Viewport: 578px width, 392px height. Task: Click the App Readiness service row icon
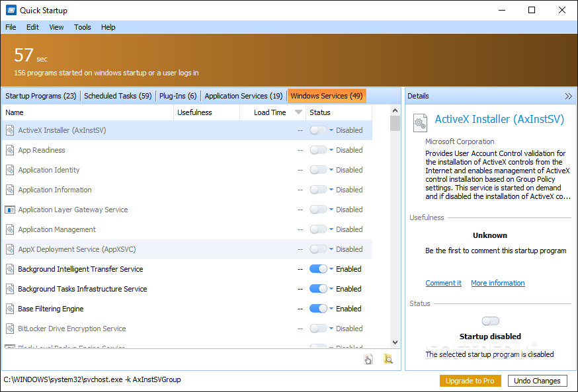(x=10, y=150)
